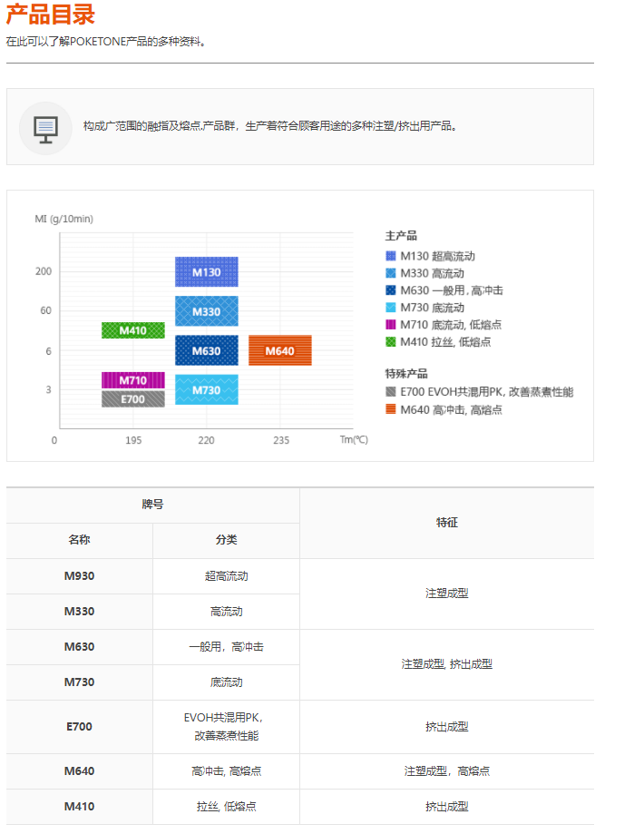Click the '牌号' table header
644x834 pixels.
(x=152, y=505)
